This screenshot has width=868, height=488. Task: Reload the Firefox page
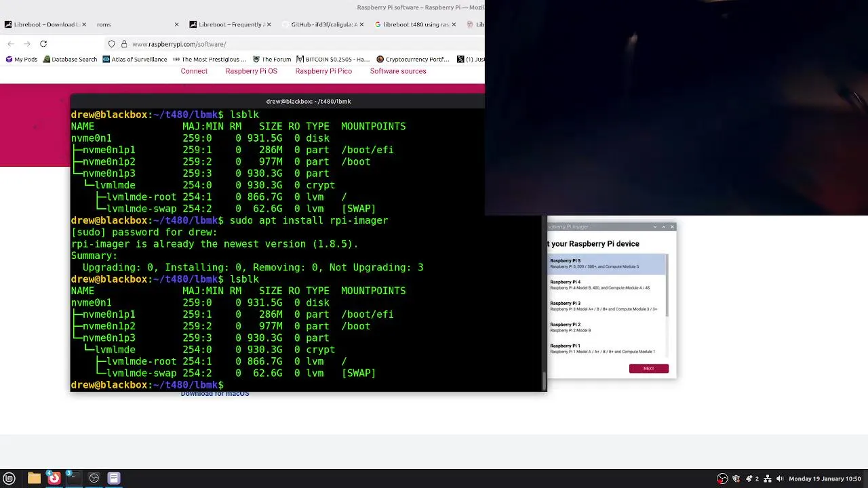point(43,44)
